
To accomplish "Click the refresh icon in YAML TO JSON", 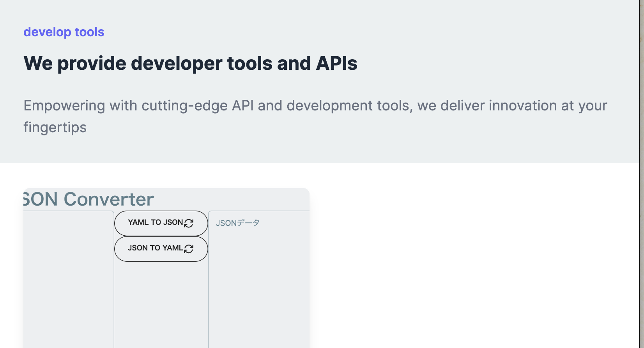I will 189,223.
